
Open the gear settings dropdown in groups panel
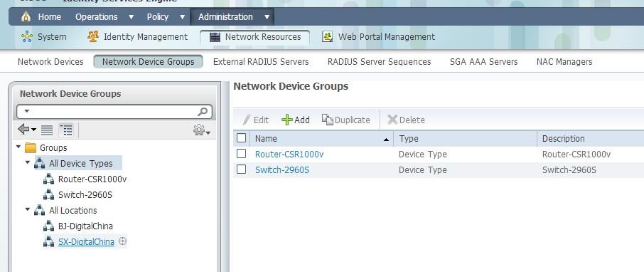tap(202, 130)
